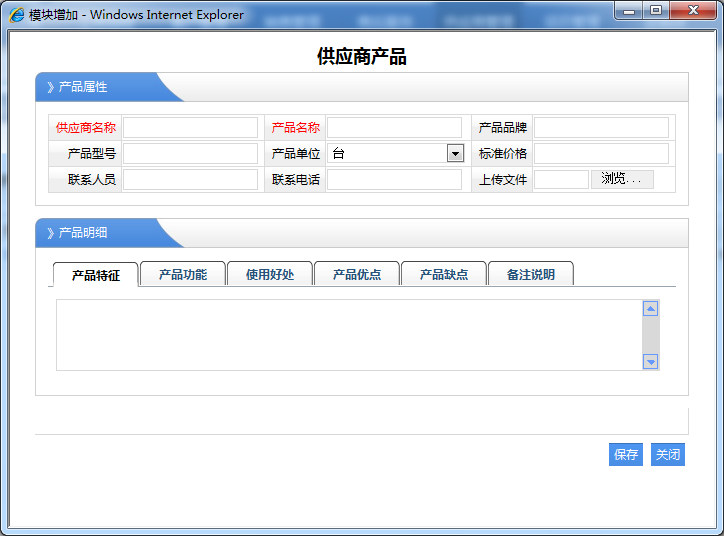This screenshot has width=724, height=536.
Task: Click the 联系电话 text field
Action: coord(394,179)
